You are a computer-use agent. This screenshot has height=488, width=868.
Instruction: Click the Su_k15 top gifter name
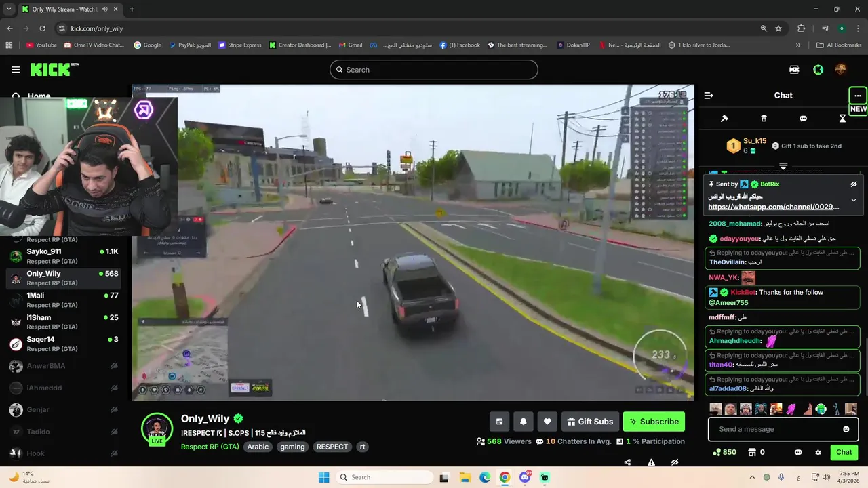point(754,141)
